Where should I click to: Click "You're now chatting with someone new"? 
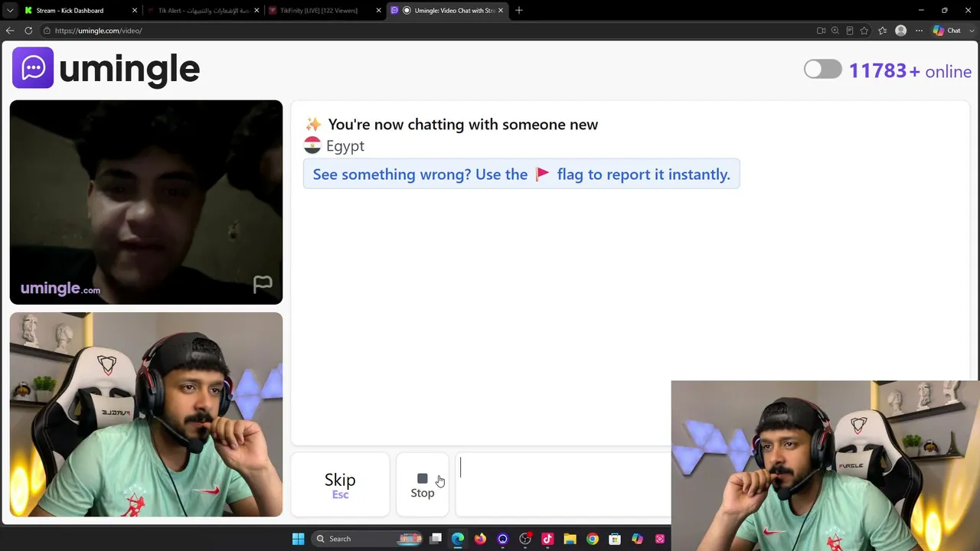(x=462, y=124)
